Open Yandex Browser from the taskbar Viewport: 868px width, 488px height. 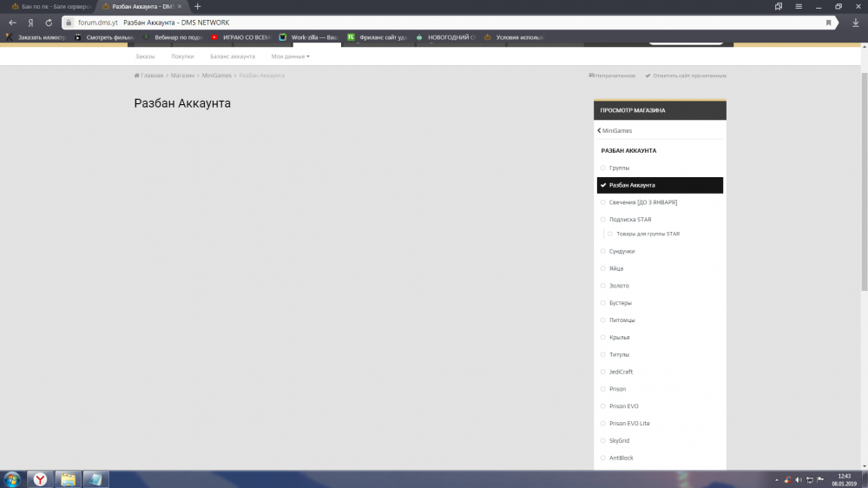point(40,479)
